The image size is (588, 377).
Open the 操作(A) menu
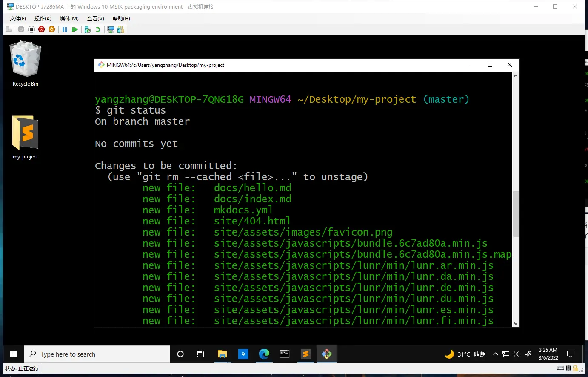[x=43, y=19]
